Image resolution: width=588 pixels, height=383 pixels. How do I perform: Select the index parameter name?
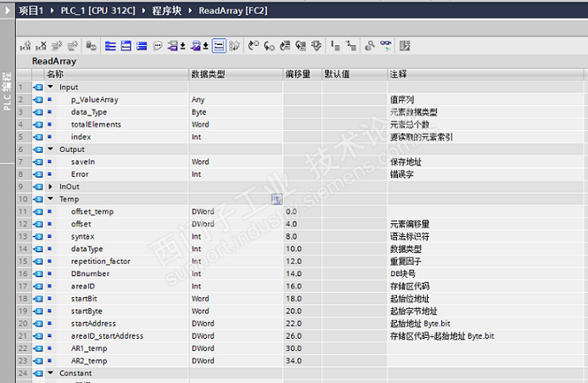81,137
